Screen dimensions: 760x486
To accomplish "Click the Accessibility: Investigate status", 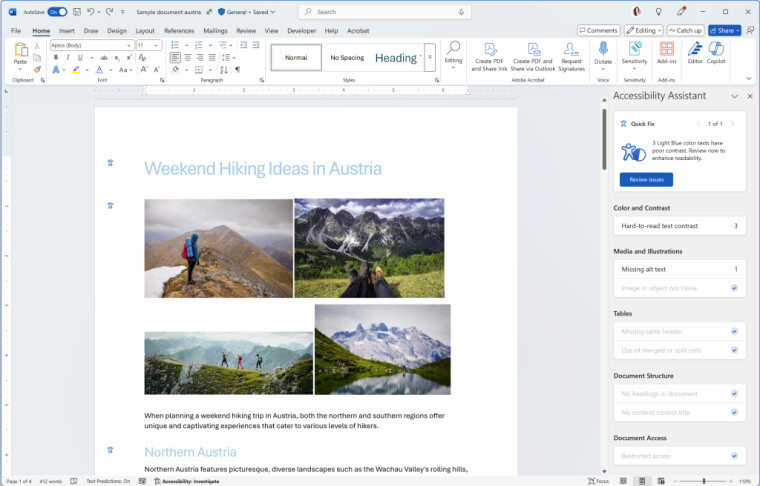I will (x=187, y=481).
